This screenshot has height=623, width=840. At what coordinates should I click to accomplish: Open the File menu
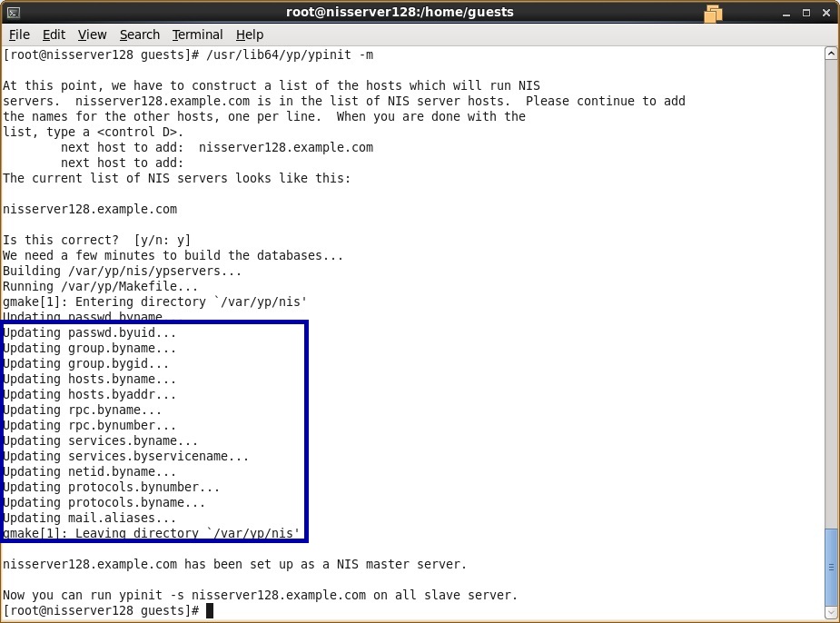19,35
